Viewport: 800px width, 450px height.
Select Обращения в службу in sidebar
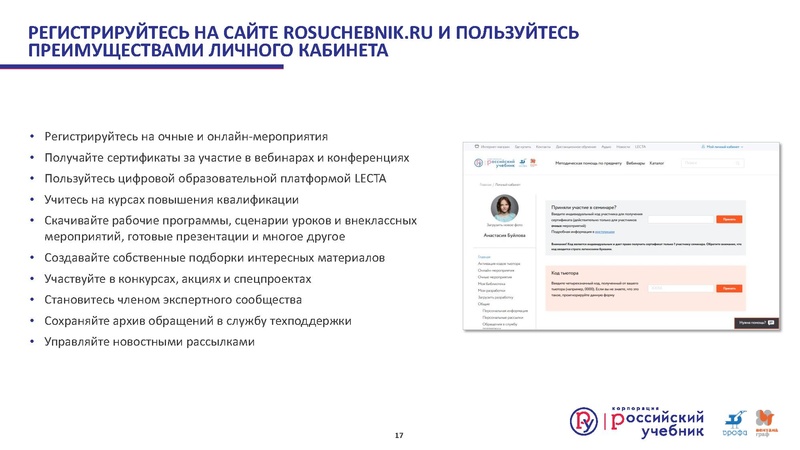coord(499,324)
